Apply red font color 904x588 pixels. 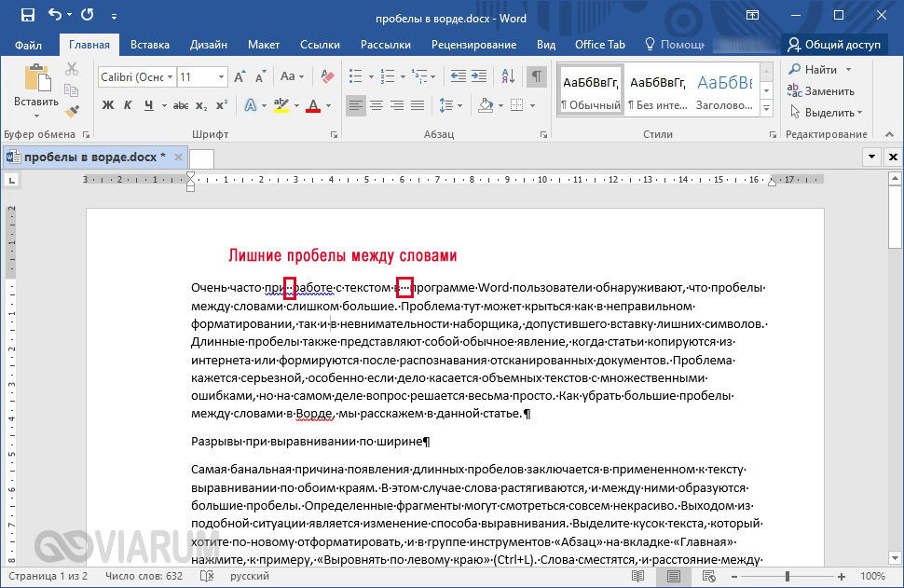point(313,105)
